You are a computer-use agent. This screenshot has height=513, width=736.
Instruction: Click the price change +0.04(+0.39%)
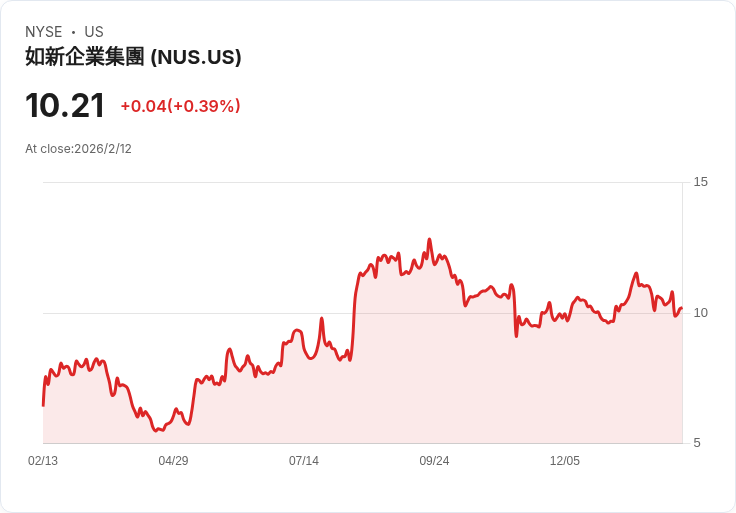181,106
